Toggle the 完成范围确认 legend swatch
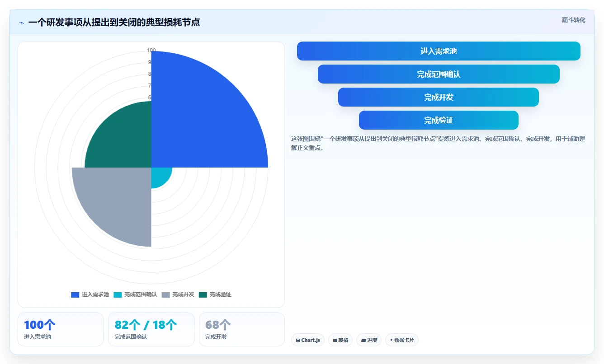The image size is (604, 364). tap(118, 294)
